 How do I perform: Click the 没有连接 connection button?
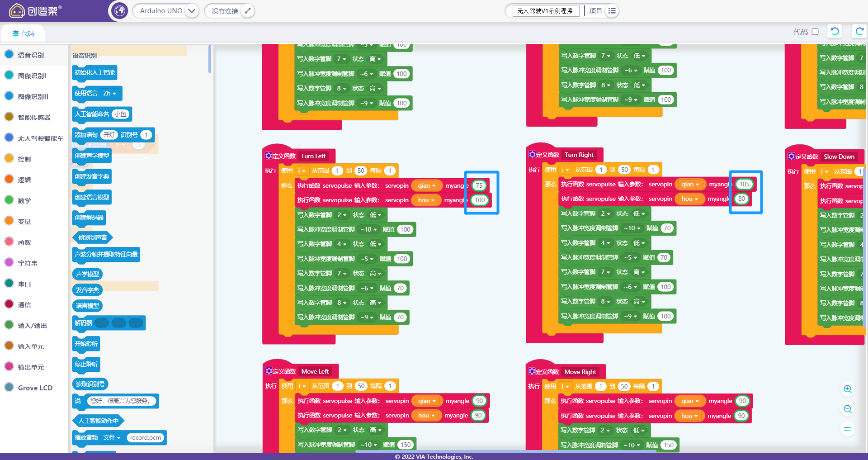[225, 11]
